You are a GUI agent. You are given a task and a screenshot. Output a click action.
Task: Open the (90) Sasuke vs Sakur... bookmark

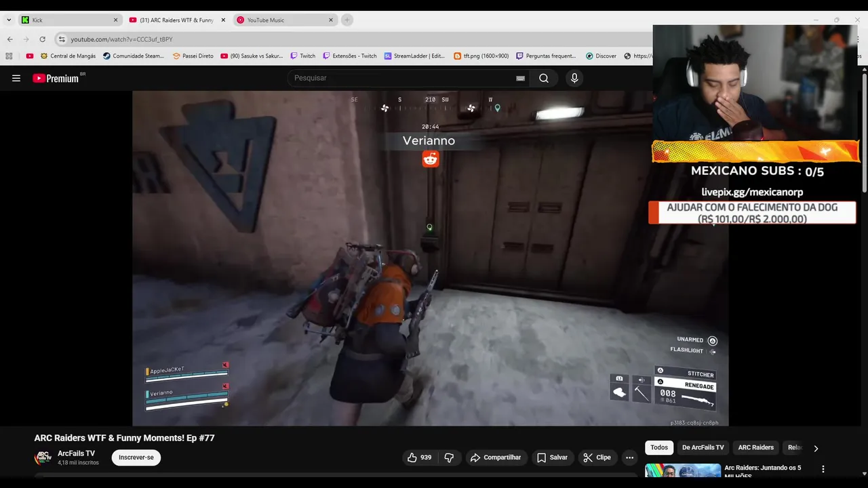[x=252, y=56]
